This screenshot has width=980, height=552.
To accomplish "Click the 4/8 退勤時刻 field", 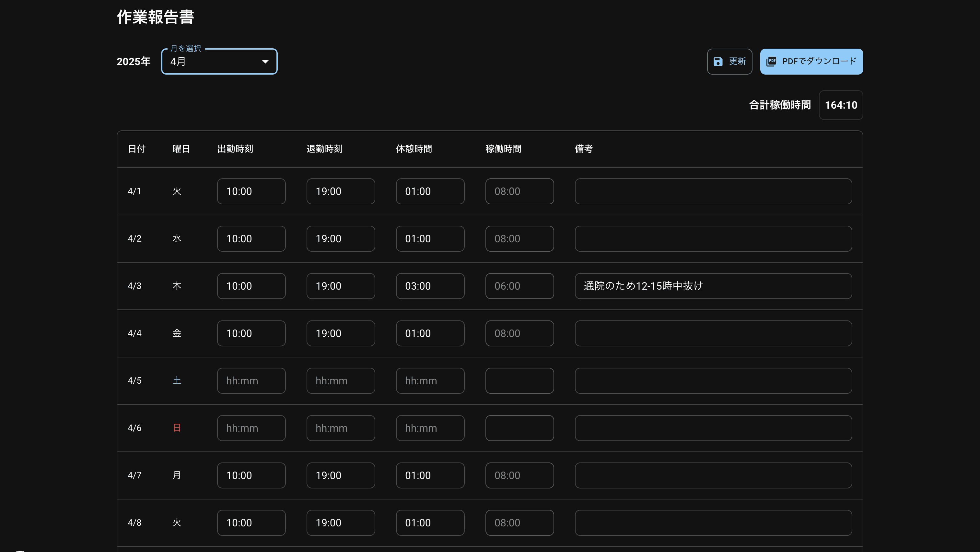I will click(x=341, y=523).
